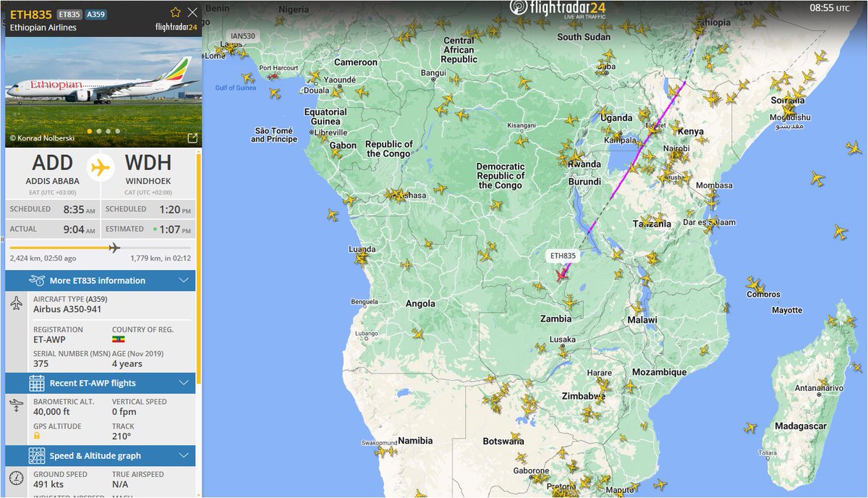Select the red highlighted ETH835 aircraft on the map
The width and height of the screenshot is (868, 498).
[561, 274]
